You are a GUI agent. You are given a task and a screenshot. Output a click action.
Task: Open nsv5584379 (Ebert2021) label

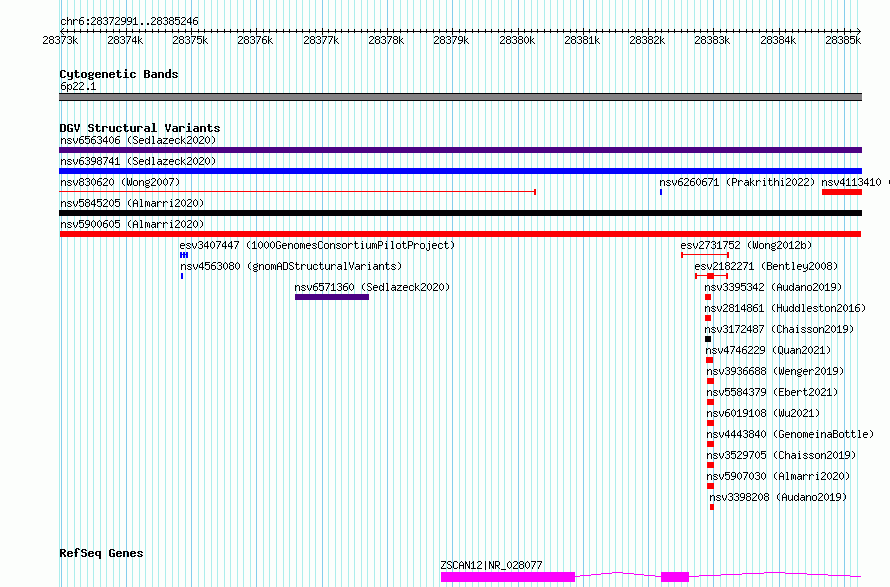(772, 392)
